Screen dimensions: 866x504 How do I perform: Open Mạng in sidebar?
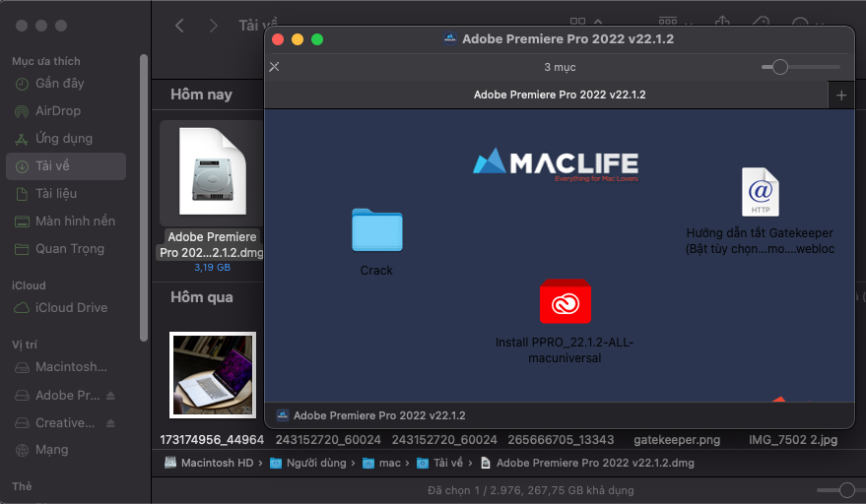click(x=52, y=450)
